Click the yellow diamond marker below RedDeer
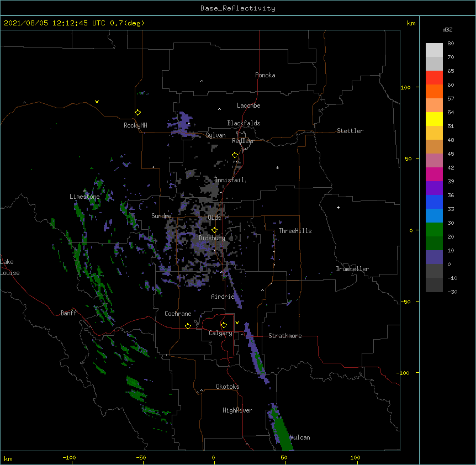This screenshot has height=465, width=476. [235, 155]
